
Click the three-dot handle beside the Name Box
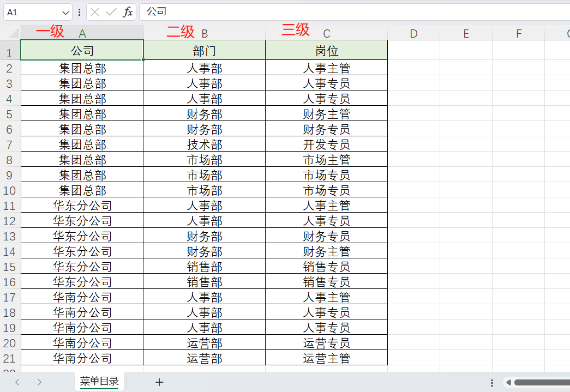coord(80,12)
